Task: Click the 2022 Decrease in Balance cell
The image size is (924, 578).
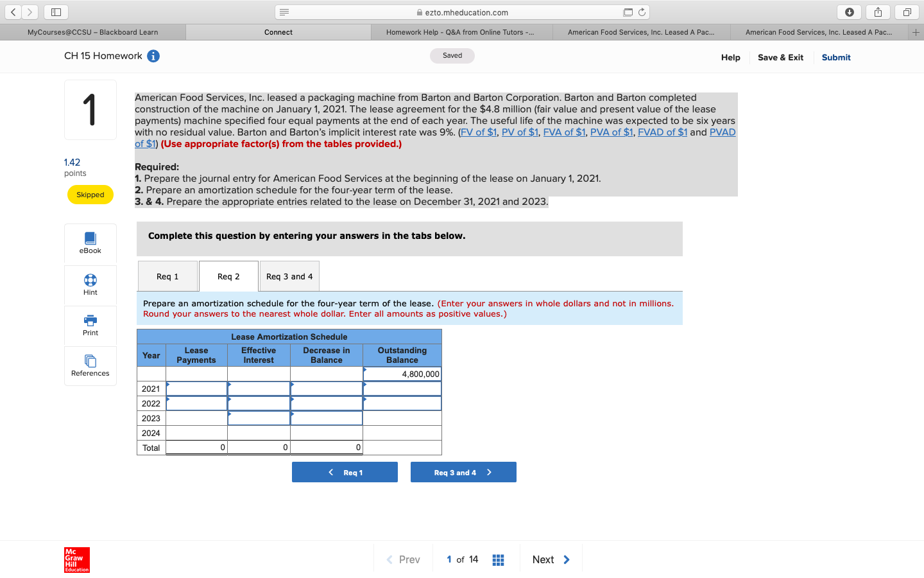Action: 327,403
